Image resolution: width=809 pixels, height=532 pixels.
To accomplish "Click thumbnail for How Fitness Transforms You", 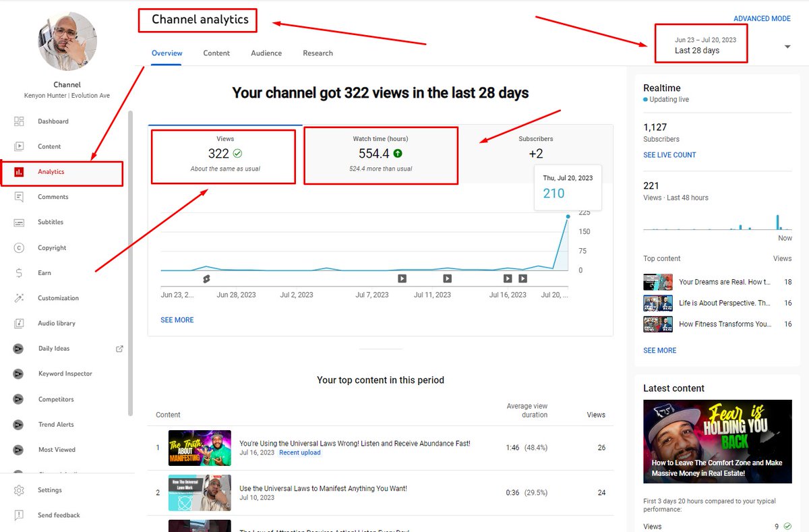I will point(658,324).
